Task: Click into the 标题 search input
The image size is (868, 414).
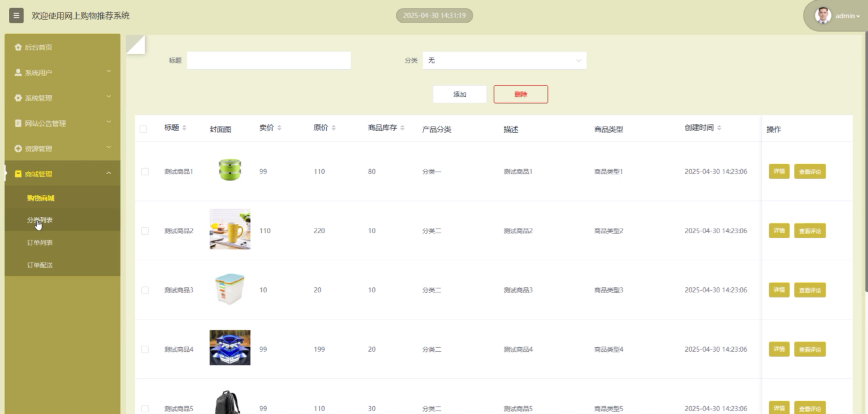Action: coord(269,61)
